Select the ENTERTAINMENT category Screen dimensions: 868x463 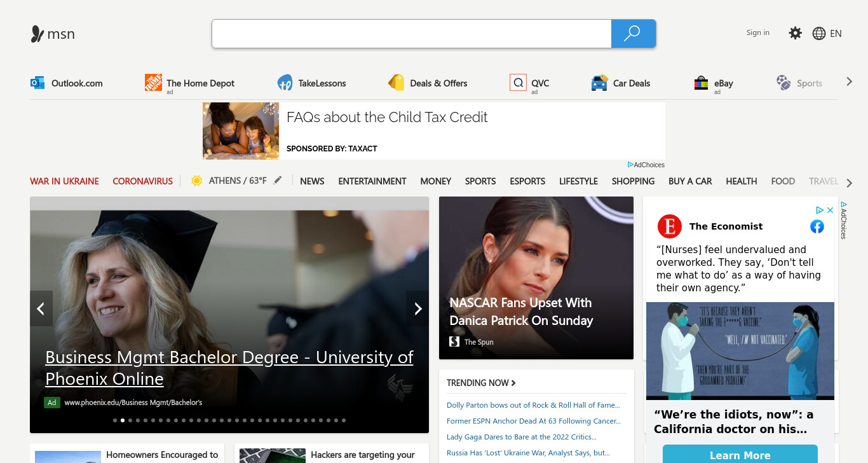(372, 181)
